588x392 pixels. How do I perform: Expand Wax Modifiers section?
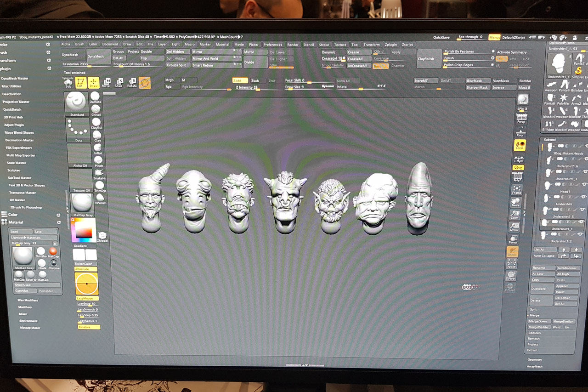[x=28, y=300]
